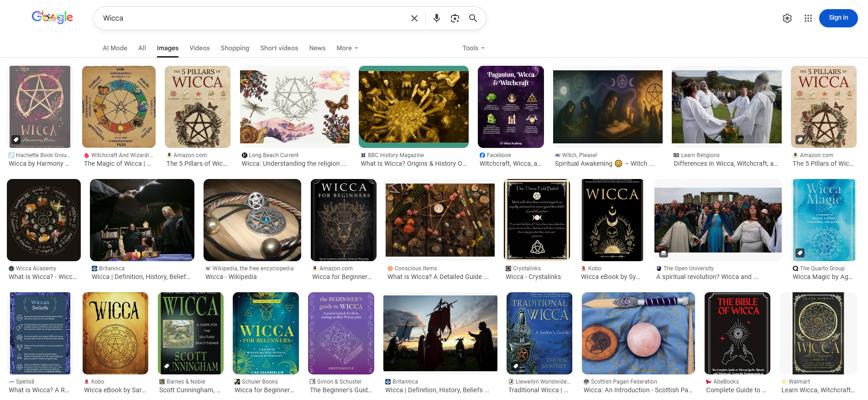
Task: Open 'Wicca - Wikipedia' result link
Action: coord(231,277)
